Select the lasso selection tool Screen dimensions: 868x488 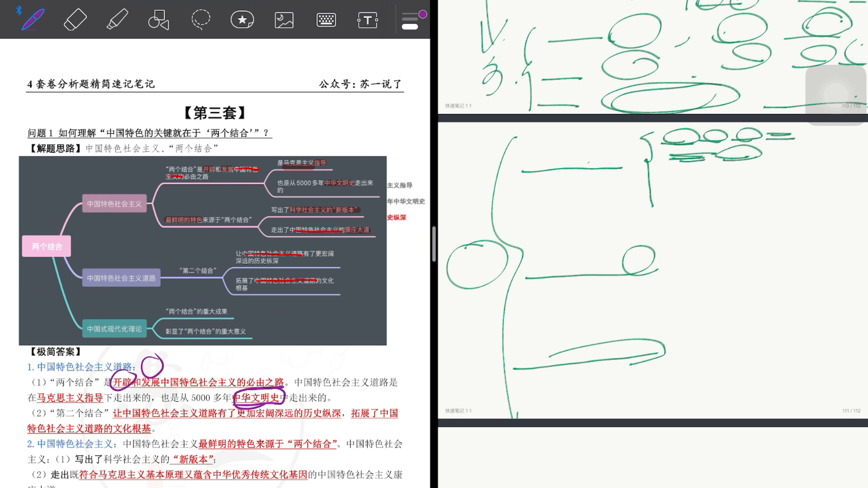tap(200, 19)
